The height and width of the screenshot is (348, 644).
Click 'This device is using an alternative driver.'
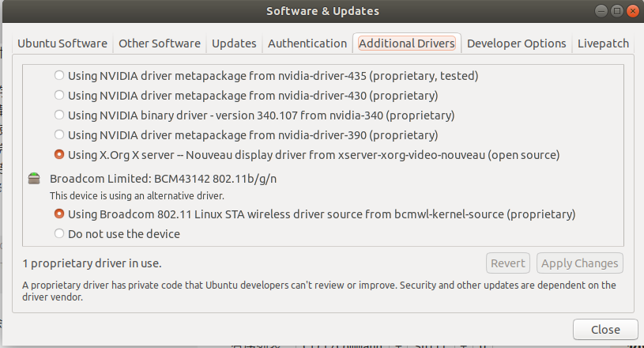(x=137, y=196)
